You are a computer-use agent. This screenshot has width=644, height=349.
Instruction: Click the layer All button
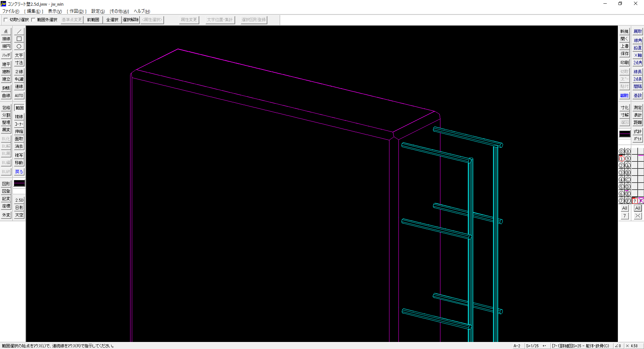(625, 208)
